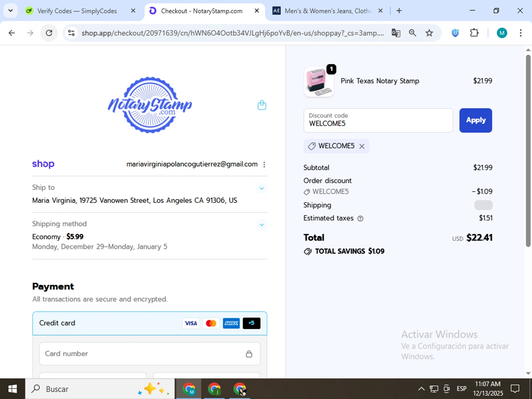Click the NotaryStamp.com logo

[x=150, y=105]
